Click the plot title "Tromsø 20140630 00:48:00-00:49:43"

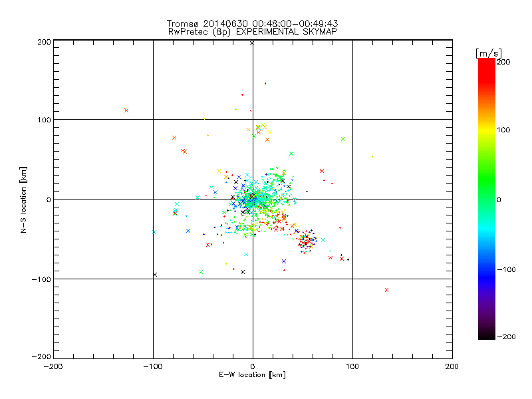[x=252, y=23]
